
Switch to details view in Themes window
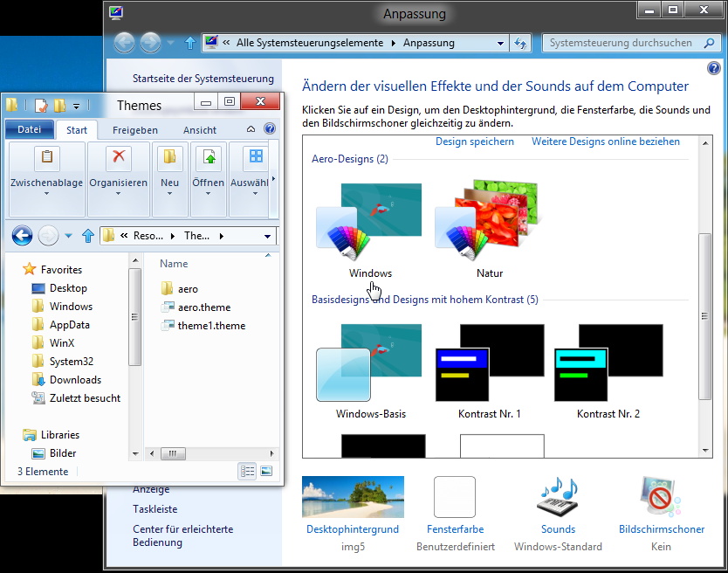[x=247, y=471]
